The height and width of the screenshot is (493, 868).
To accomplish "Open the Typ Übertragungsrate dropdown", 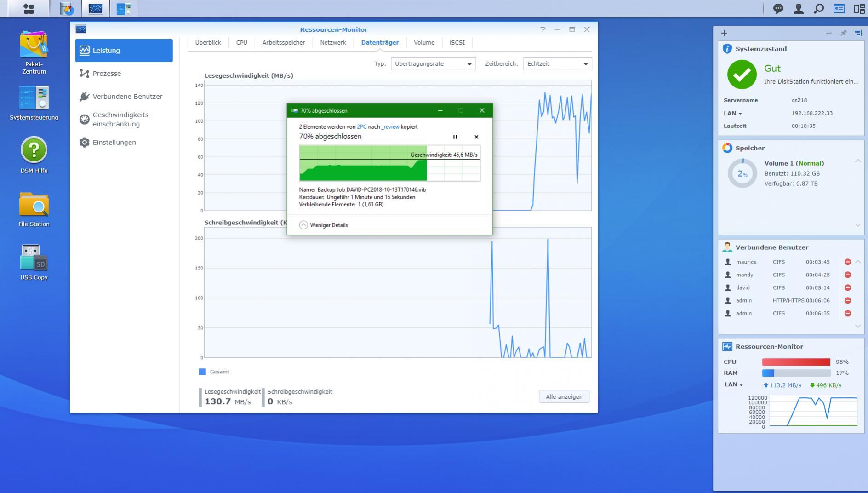I will [x=433, y=64].
